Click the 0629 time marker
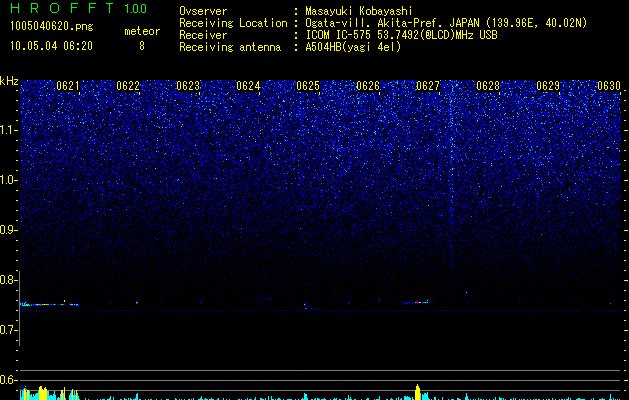629x400 pixels. (548, 85)
